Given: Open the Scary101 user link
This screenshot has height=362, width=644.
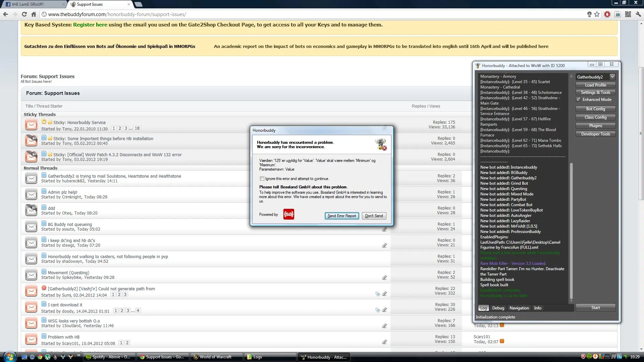Looking at the screenshot, I should click(x=482, y=337).
